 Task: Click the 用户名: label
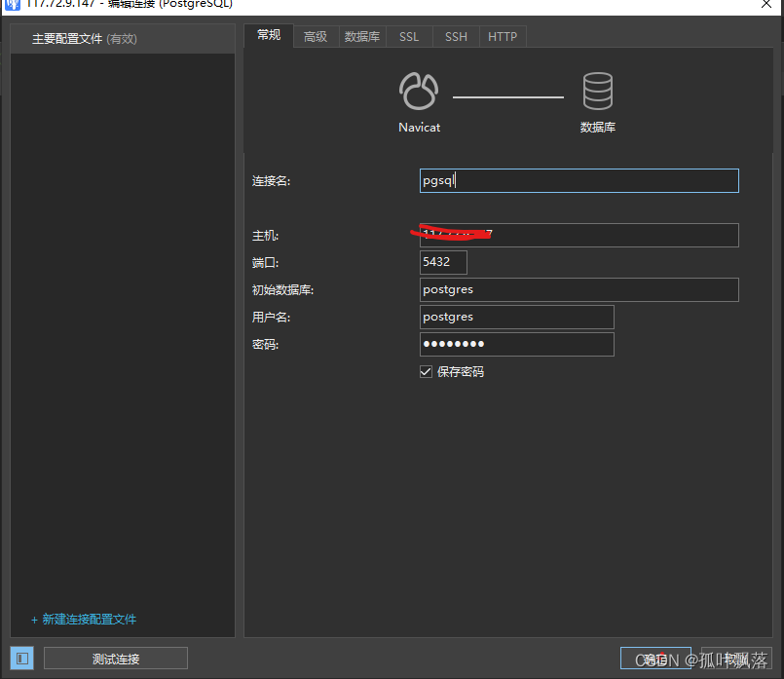click(271, 317)
